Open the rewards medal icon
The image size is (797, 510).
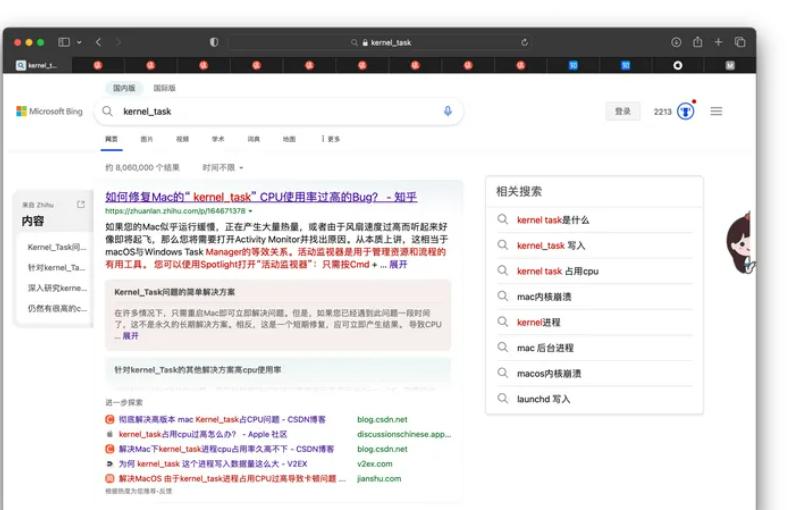point(686,111)
